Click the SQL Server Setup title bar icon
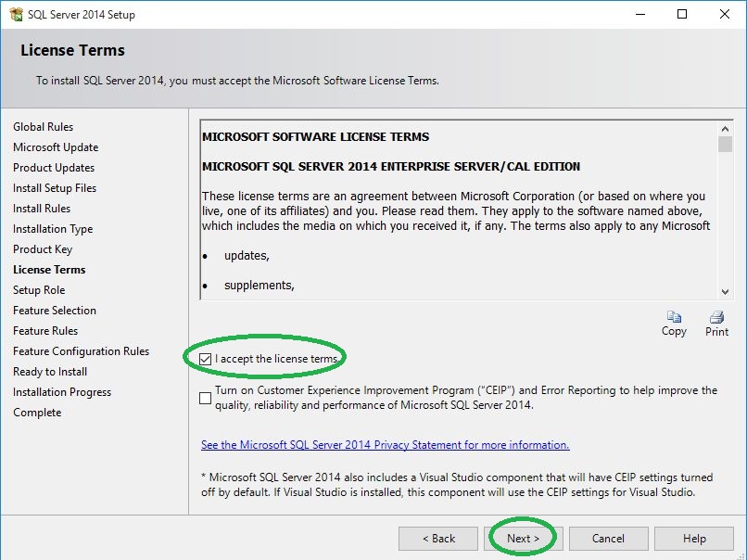This screenshot has width=747, height=560. [16, 14]
